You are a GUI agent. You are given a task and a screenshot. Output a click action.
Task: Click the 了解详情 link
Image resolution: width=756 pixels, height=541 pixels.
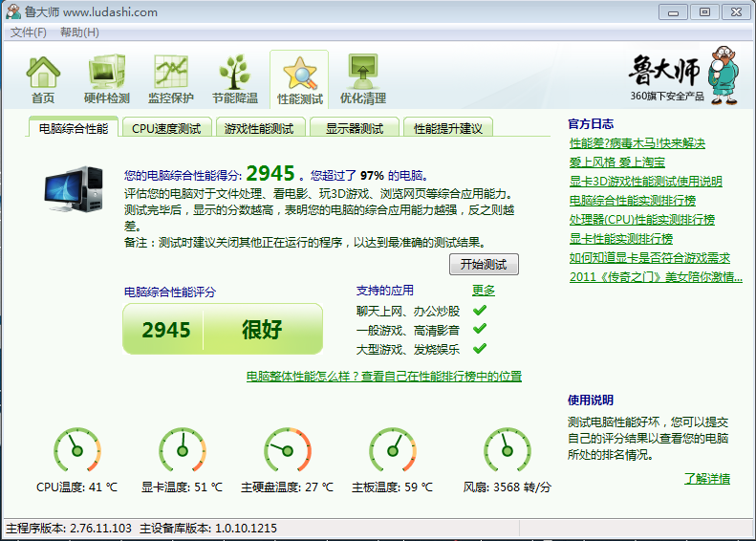point(707,479)
